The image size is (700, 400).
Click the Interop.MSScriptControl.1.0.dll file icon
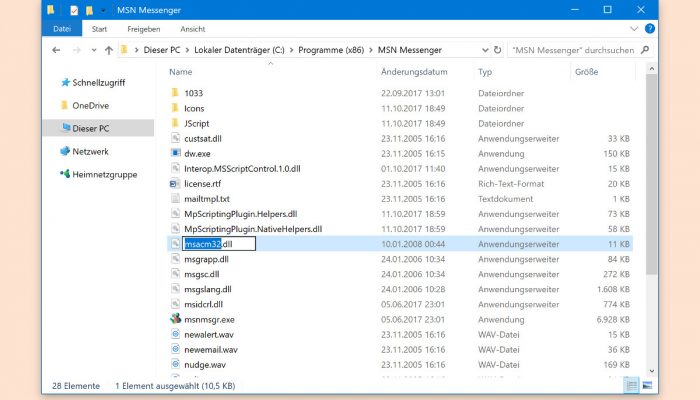[x=175, y=168]
